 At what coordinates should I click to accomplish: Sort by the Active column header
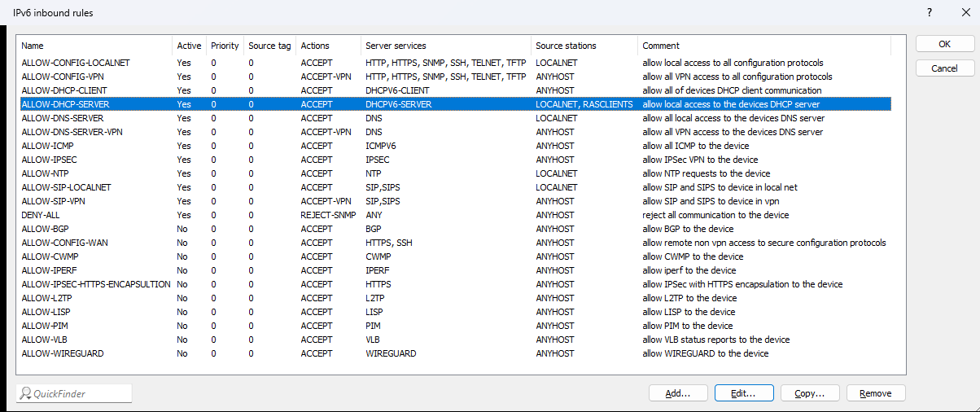coord(189,46)
